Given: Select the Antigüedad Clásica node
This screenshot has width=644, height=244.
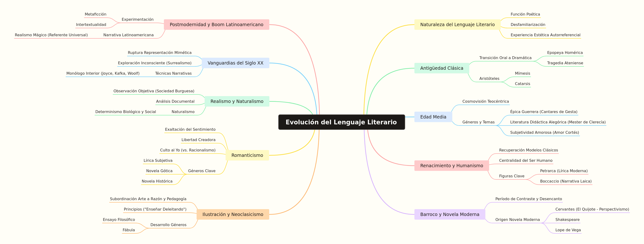Looking at the screenshot, I should [x=442, y=68].
